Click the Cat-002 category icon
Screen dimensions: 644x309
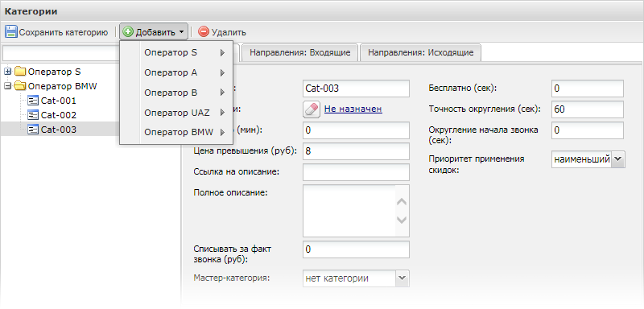pos(33,115)
